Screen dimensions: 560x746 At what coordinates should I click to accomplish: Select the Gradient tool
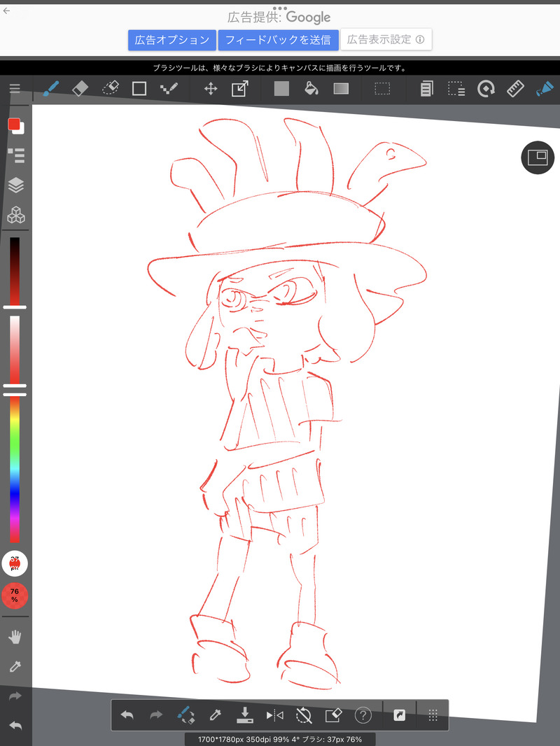[341, 88]
